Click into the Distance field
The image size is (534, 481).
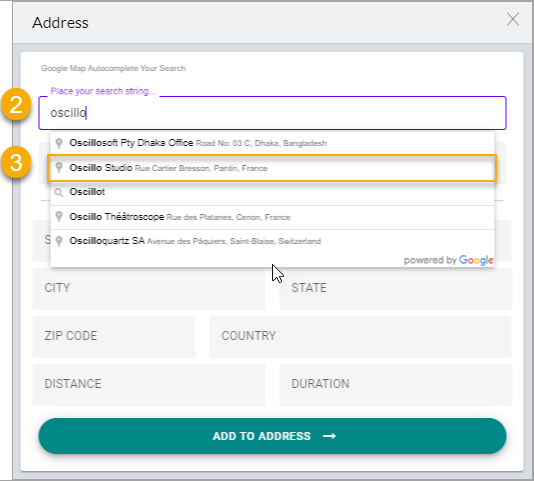(x=149, y=385)
